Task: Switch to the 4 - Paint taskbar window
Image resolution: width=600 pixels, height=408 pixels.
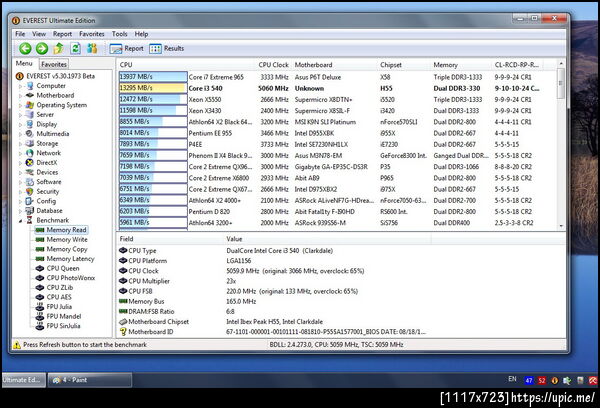Action: 90,380
